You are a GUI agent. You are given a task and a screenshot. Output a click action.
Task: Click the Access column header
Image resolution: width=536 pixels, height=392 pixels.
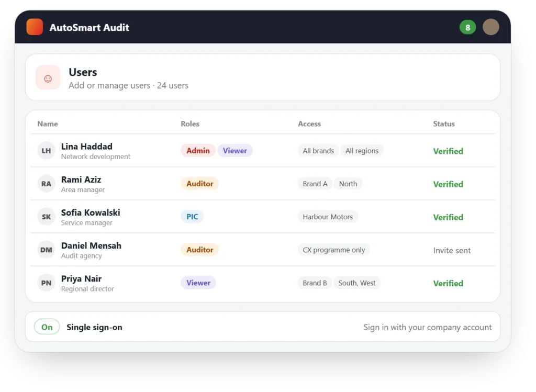coord(309,124)
